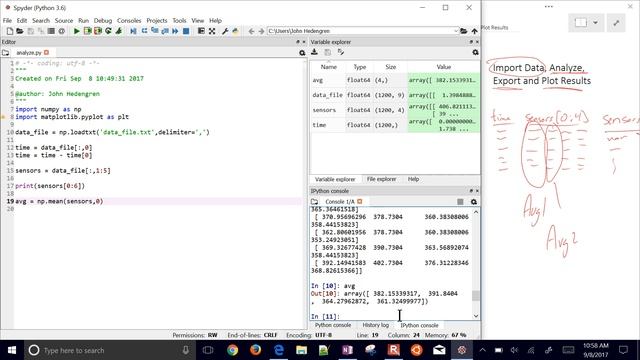This screenshot has width=640, height=360.
Task: Close the Console 1/A tab
Action: pyautogui.click(x=360, y=201)
